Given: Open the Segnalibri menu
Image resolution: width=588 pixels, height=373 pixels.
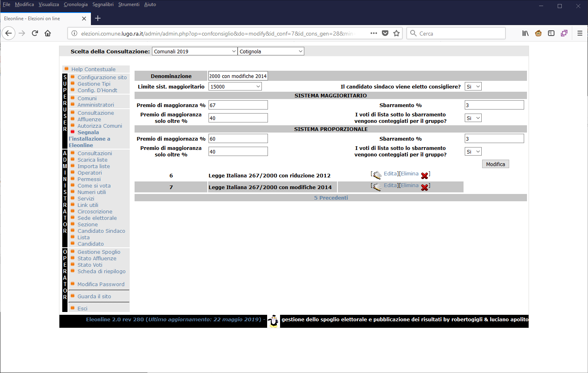Looking at the screenshot, I should (x=103, y=4).
